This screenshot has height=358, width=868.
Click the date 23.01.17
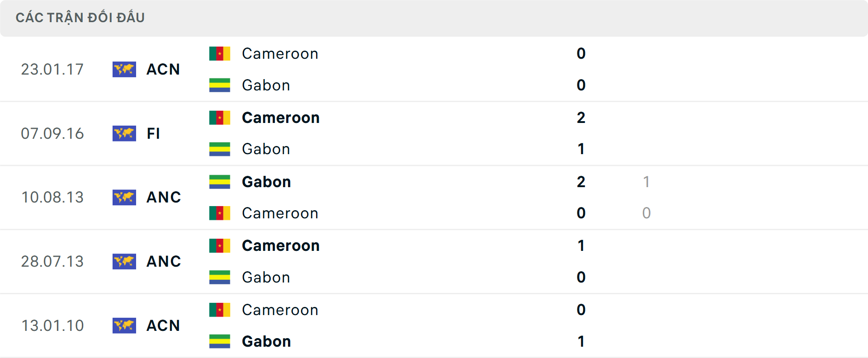pyautogui.click(x=52, y=69)
